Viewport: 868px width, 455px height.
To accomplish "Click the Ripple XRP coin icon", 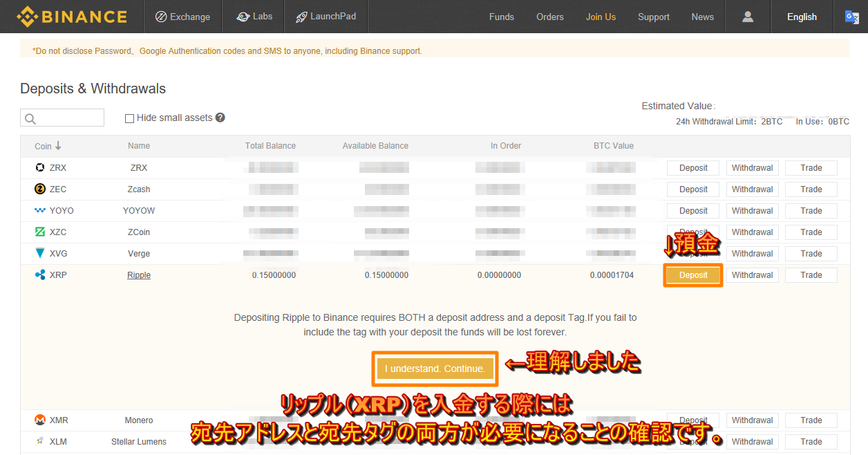I will click(x=40, y=275).
